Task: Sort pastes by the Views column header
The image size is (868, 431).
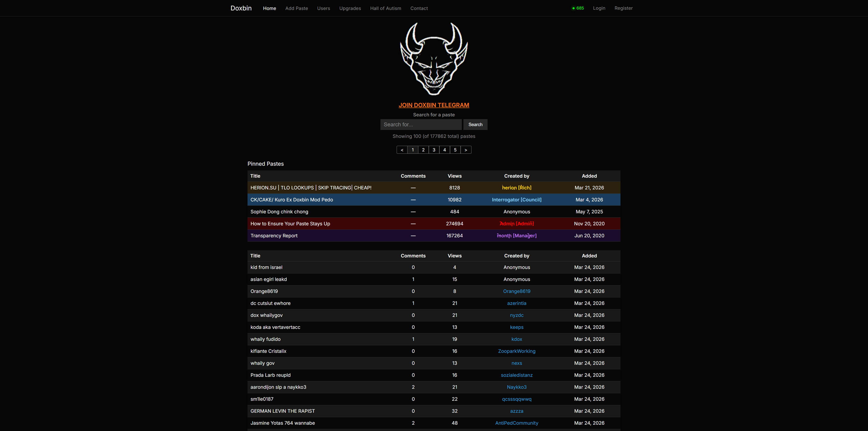Action: pos(454,255)
